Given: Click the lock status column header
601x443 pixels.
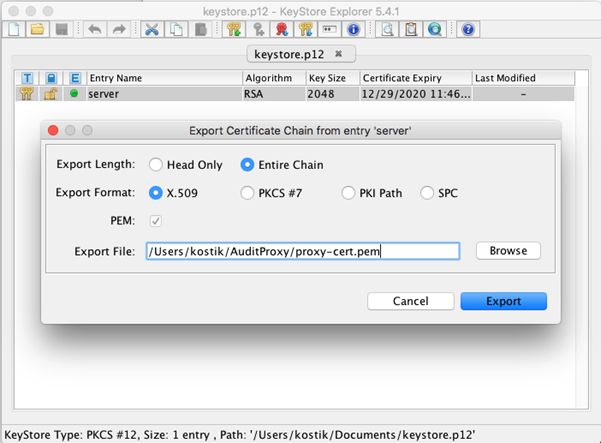Looking at the screenshot, I should pos(51,78).
